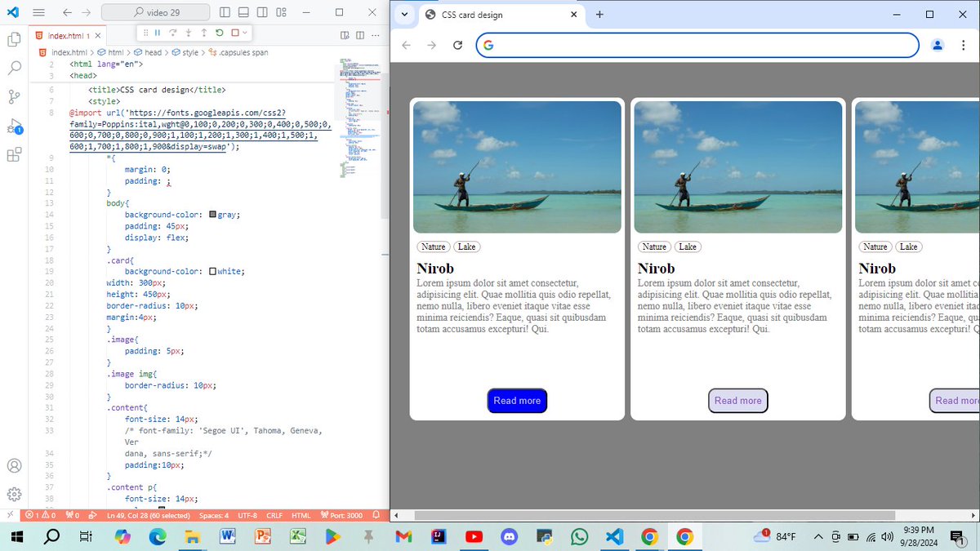The width and height of the screenshot is (980, 551).
Task: Open WhatsApp from the taskbar
Action: [x=579, y=536]
